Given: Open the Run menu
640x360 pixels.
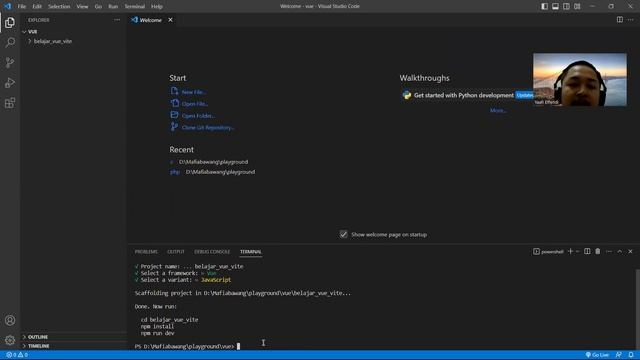Looking at the screenshot, I should coord(113,6).
